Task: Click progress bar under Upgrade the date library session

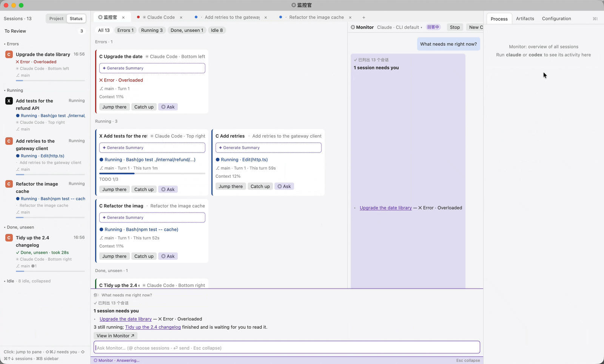Action: pyautogui.click(x=50, y=81)
